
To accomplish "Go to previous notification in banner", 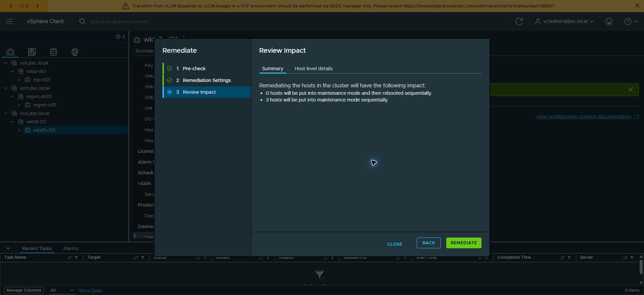I will click(11, 6).
